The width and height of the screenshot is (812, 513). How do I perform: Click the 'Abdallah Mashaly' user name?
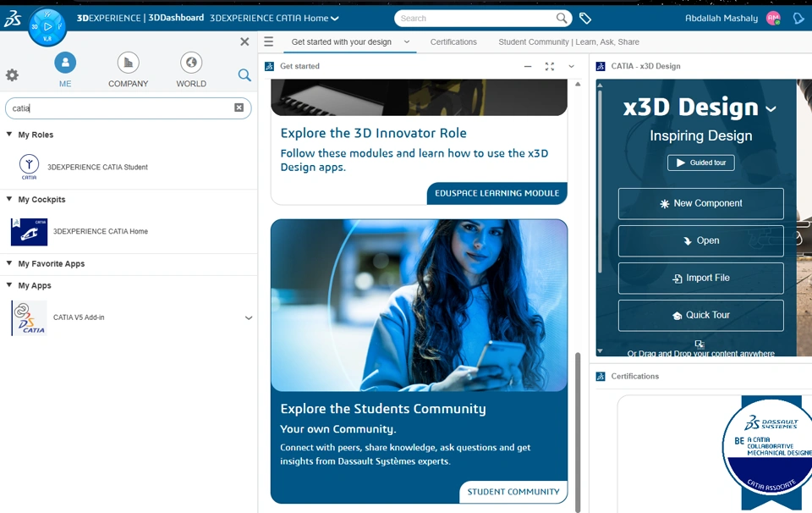point(721,18)
